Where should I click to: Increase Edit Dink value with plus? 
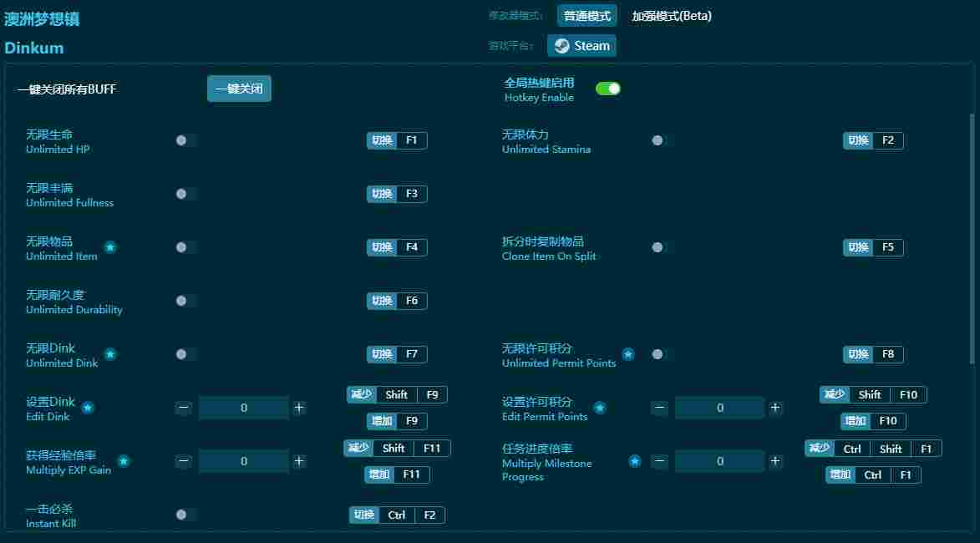pos(299,408)
